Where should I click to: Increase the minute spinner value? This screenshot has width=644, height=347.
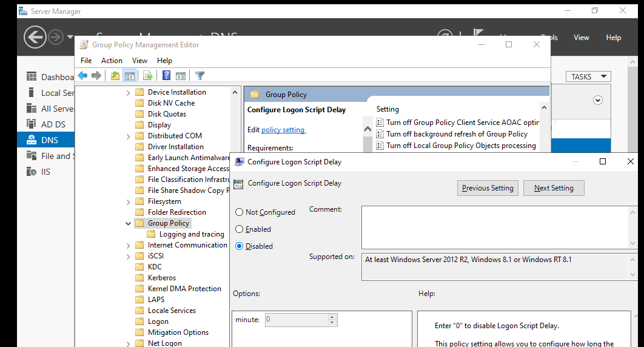tap(332, 317)
